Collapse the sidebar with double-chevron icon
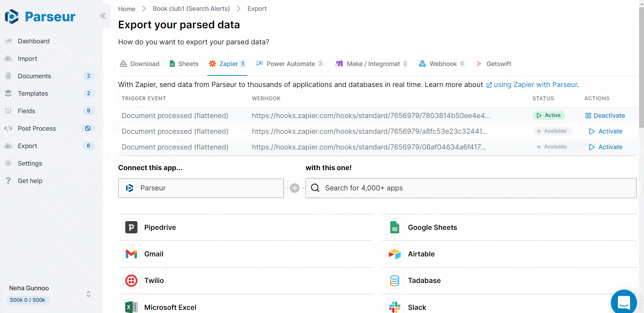The image size is (644, 313). tap(103, 16)
